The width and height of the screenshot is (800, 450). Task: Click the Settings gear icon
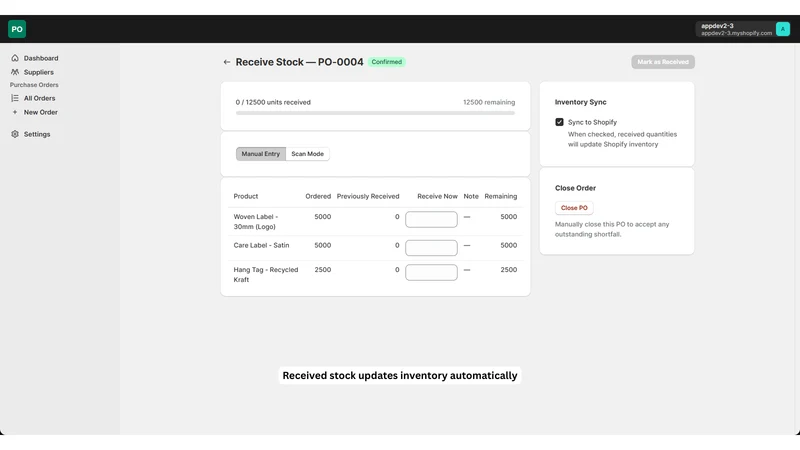point(15,134)
